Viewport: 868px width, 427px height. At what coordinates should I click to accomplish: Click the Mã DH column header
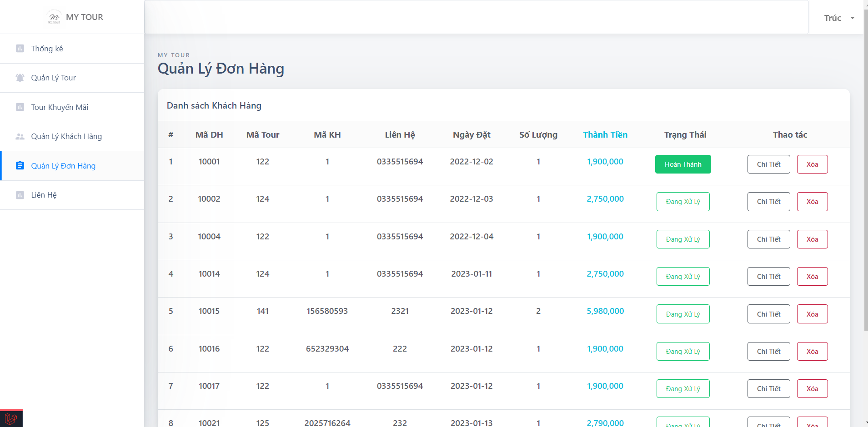(x=209, y=135)
